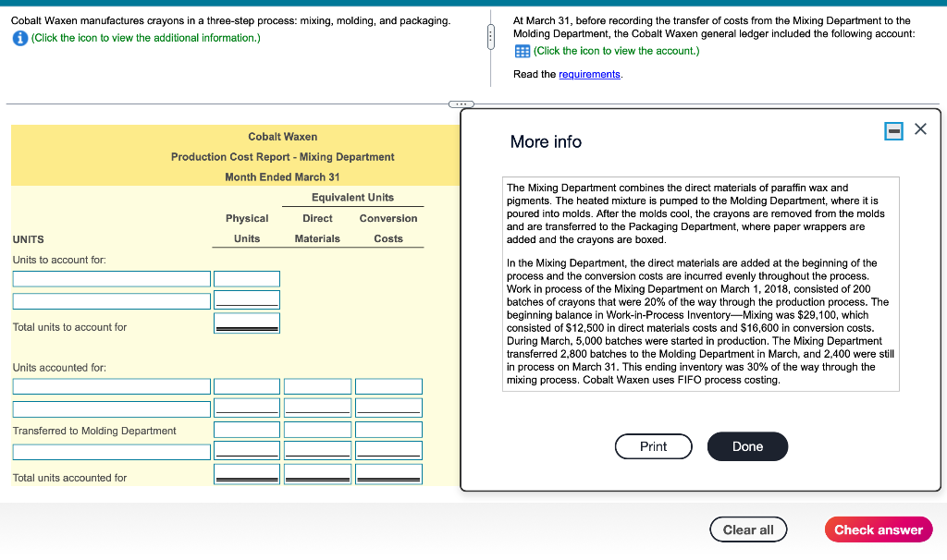Screen dimensions: 947x560
Task: Select first Units accounted for label field
Action: tap(112, 386)
